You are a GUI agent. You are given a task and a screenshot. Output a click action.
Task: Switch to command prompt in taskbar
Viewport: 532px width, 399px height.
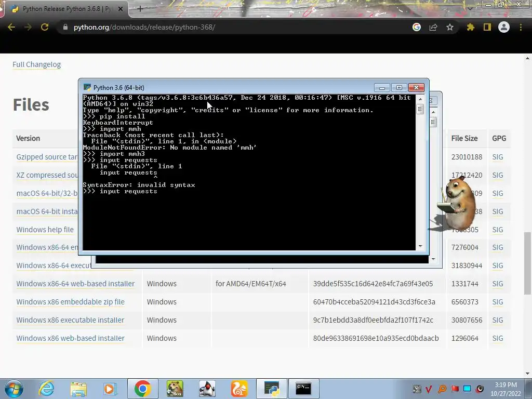pyautogui.click(x=303, y=389)
